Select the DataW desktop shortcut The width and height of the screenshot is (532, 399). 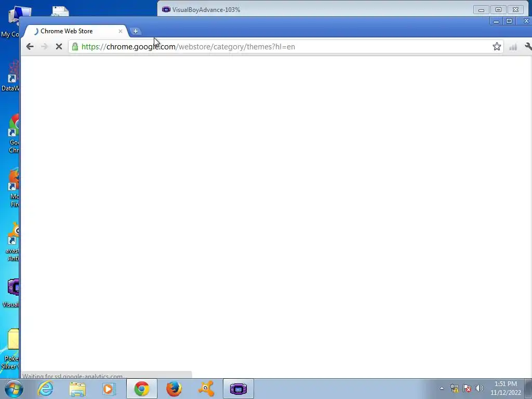[10, 76]
